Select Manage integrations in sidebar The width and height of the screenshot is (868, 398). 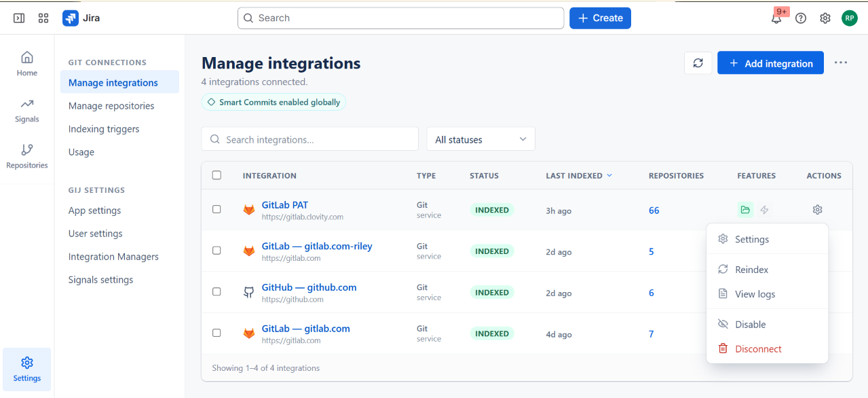119,82
